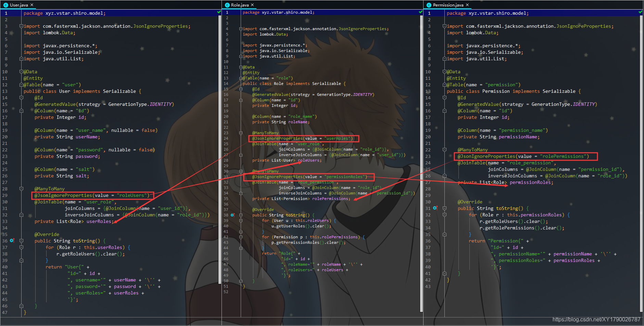Image resolution: width=644 pixels, height=326 pixels.
Task: Click override gutter icon at Permission.java line 31
Action: (435, 208)
